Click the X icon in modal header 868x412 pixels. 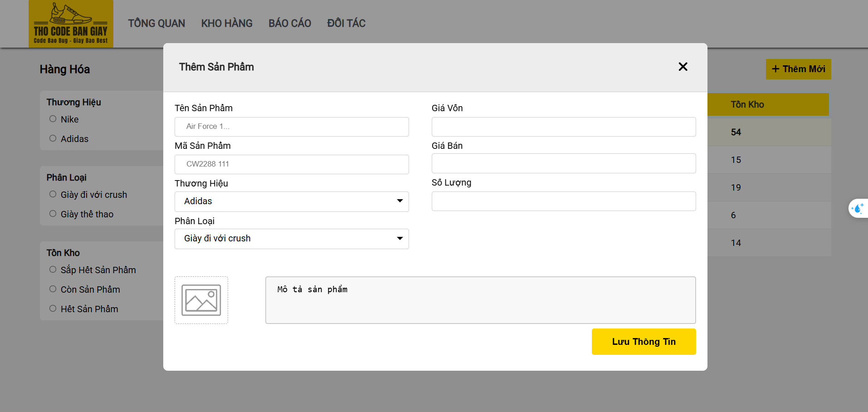click(x=683, y=67)
